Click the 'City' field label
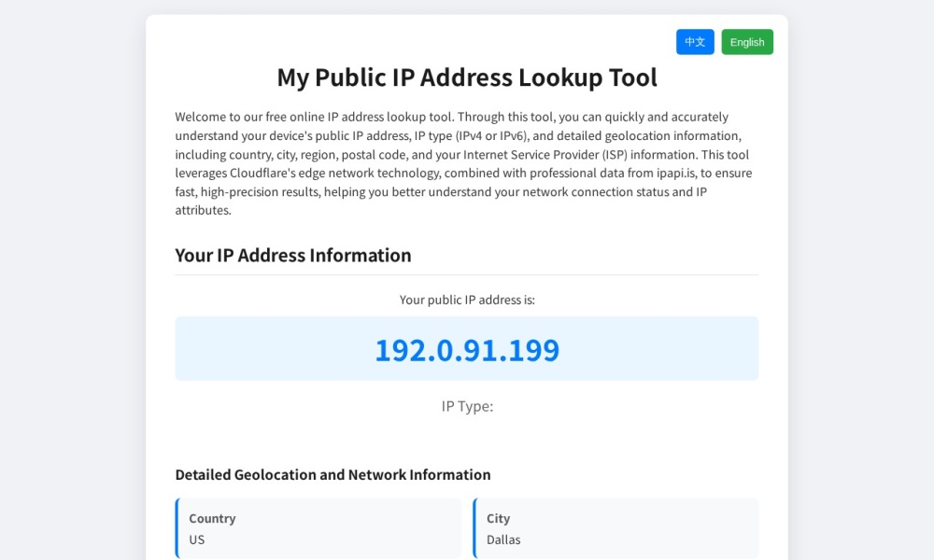Screen dimensions: 934x560 click(498, 519)
